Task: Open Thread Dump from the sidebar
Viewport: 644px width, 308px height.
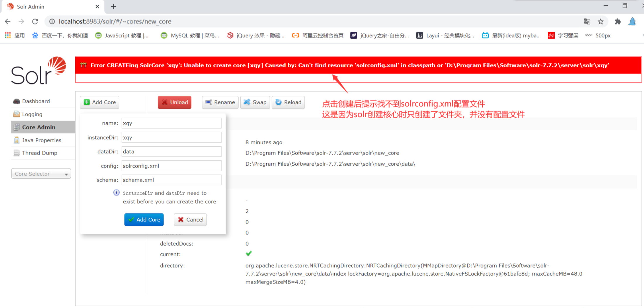Action: pos(39,153)
